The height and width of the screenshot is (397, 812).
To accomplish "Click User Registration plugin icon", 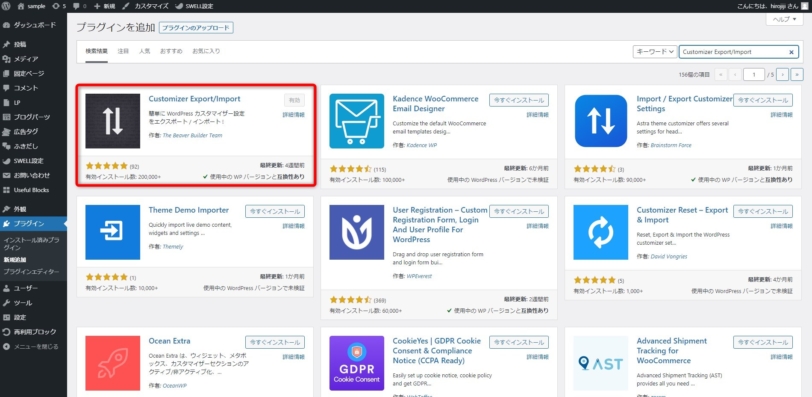I will click(x=357, y=232).
